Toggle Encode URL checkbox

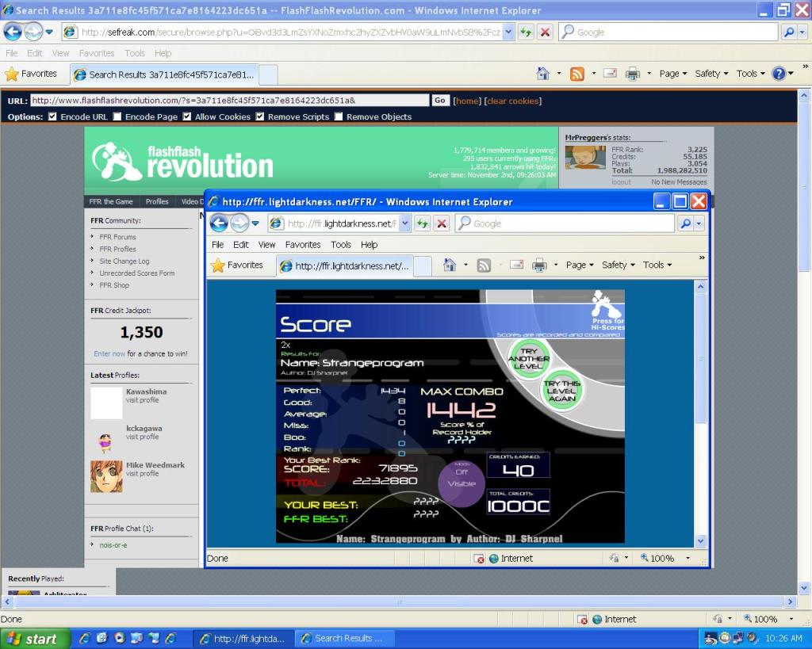(52, 116)
